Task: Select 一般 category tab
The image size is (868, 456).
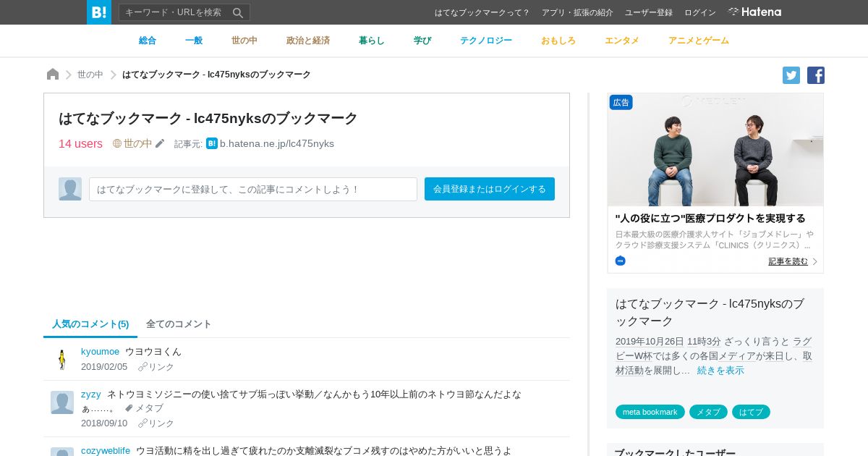Action: pyautogui.click(x=194, y=41)
